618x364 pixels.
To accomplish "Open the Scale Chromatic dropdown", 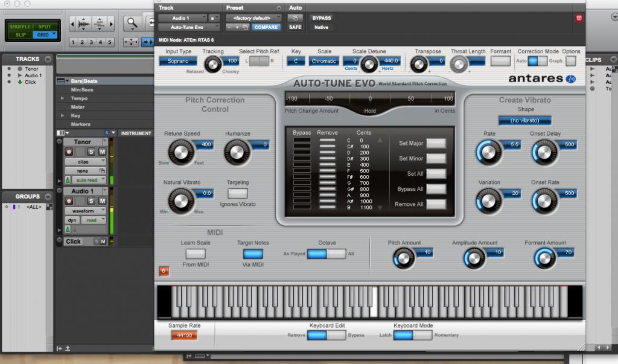I will tap(324, 61).
